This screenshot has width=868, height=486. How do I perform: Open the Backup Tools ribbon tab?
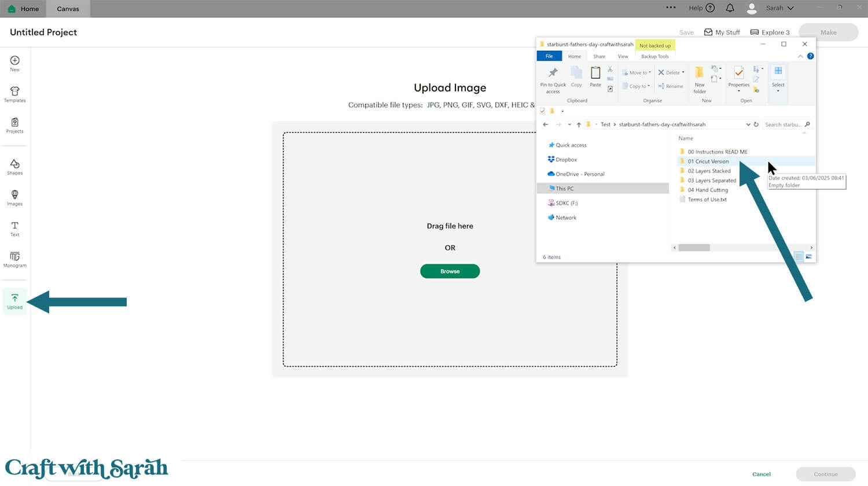tap(655, 56)
